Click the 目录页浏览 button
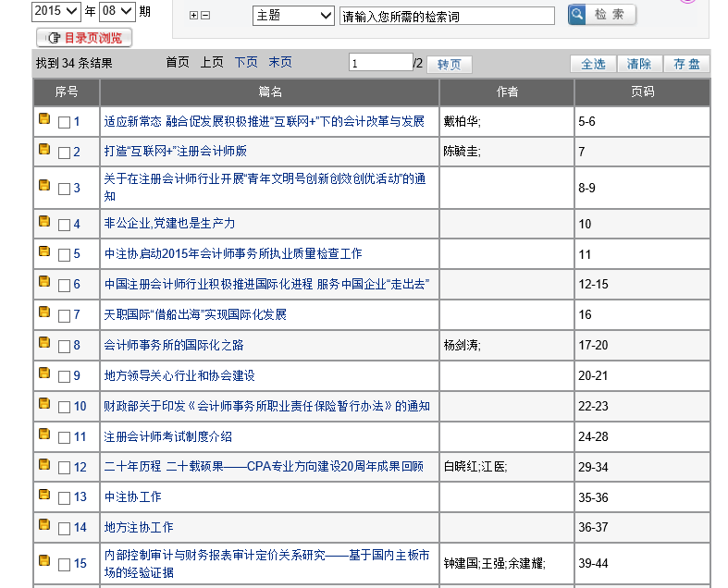Image resolution: width=728 pixels, height=588 pixels. [x=84, y=38]
